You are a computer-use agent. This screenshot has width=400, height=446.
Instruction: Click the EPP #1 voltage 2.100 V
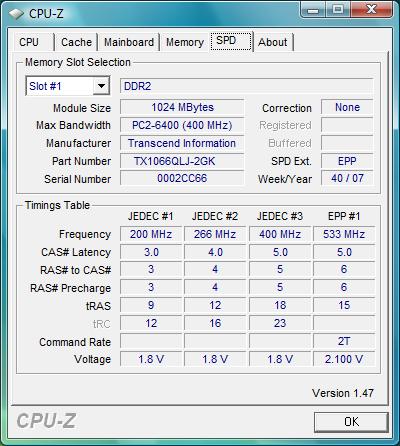coord(344,359)
